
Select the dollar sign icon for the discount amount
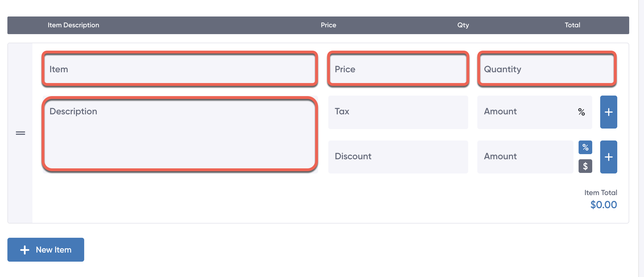pyautogui.click(x=585, y=166)
